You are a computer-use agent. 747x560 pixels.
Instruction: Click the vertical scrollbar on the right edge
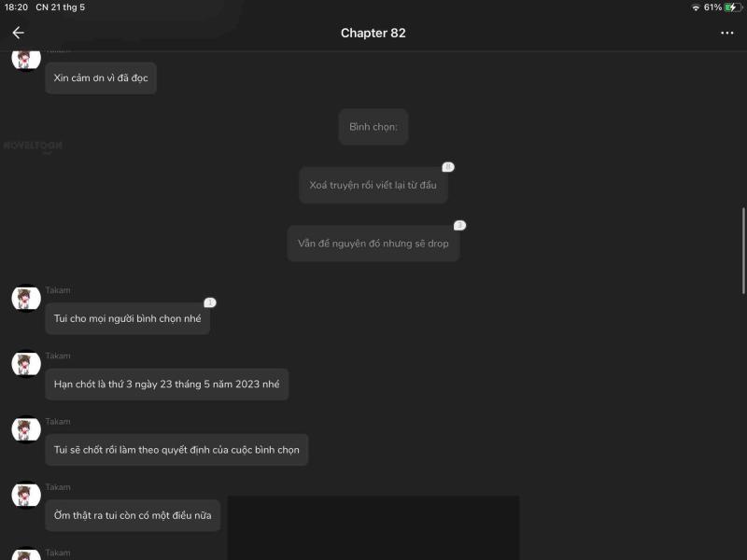(743, 251)
